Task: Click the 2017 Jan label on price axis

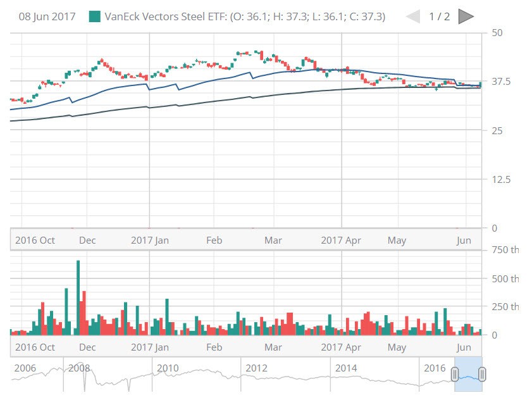Action: click(x=149, y=240)
